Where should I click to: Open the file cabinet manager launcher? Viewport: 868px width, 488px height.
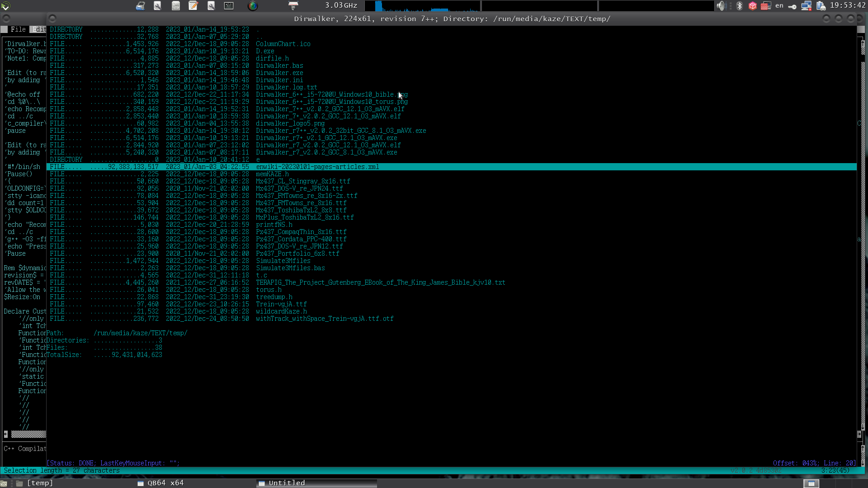[176, 6]
